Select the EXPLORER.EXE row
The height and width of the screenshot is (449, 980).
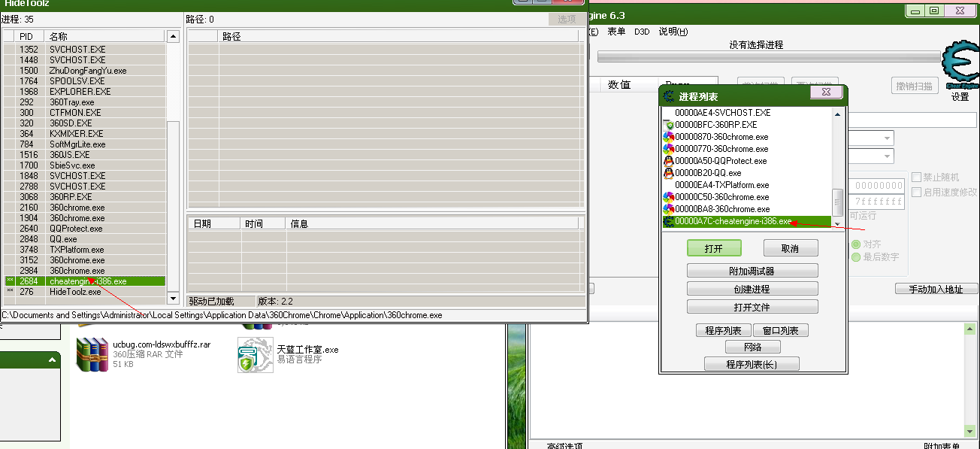84,92
